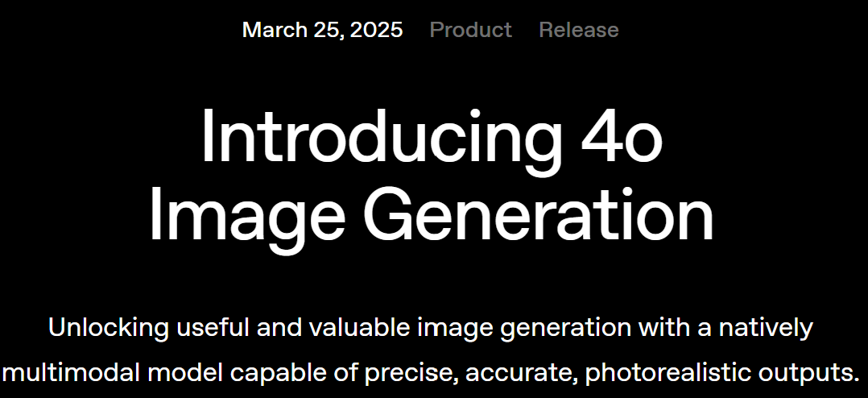Click the word precise in the subtitle
The height and width of the screenshot is (398, 868).
[x=408, y=374]
